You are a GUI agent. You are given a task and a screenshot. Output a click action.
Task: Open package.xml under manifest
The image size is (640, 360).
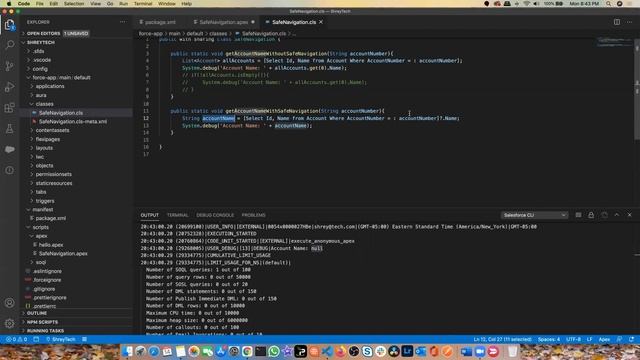76,218
